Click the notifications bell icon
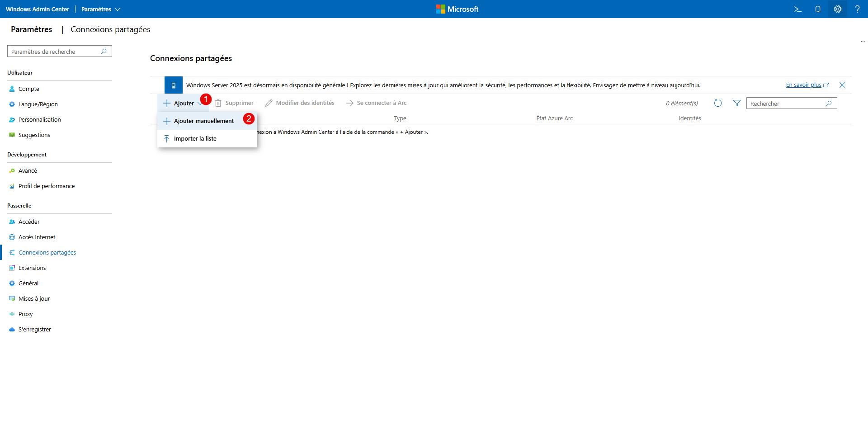Viewport: 868px width, 430px height. [x=817, y=9]
